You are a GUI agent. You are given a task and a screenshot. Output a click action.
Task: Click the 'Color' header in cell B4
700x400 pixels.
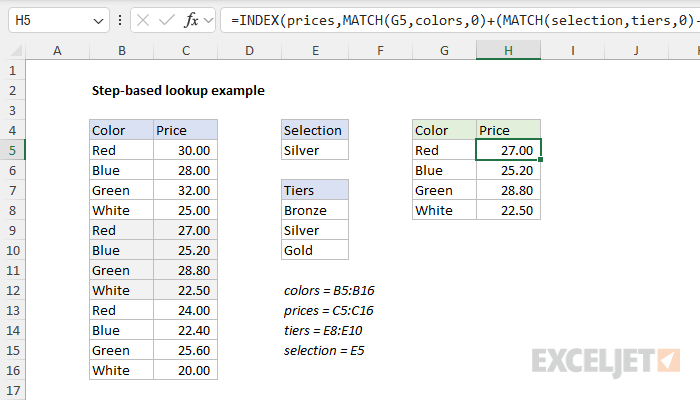(x=121, y=130)
